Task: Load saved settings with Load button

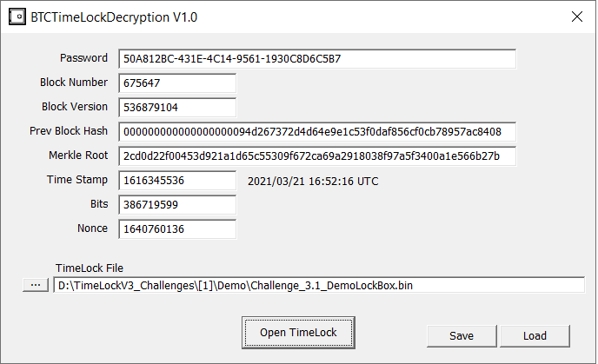Action: [535, 336]
